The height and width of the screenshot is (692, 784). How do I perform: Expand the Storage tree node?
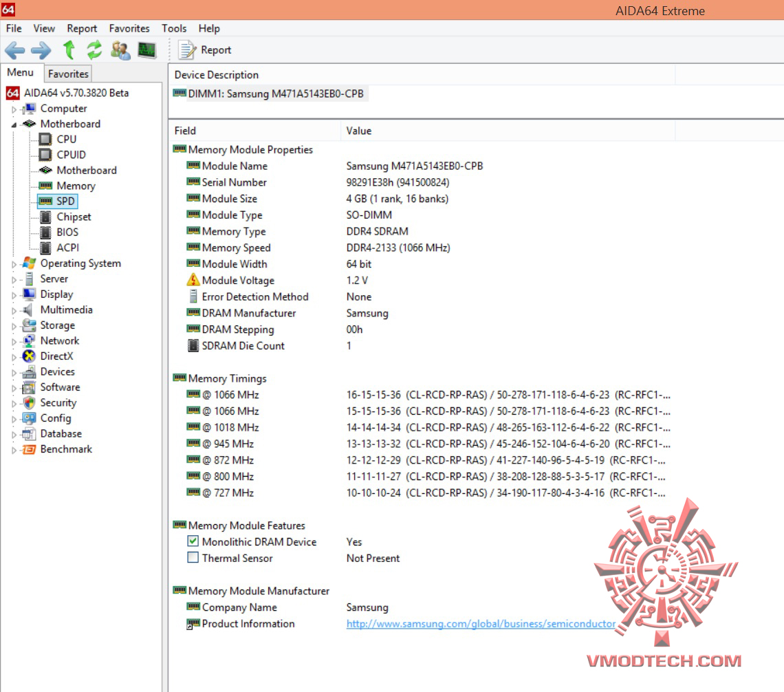14,326
